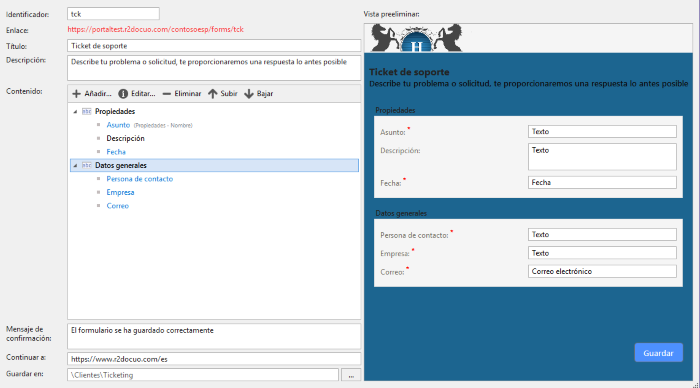Click the Eliminar minus icon

click(x=167, y=94)
